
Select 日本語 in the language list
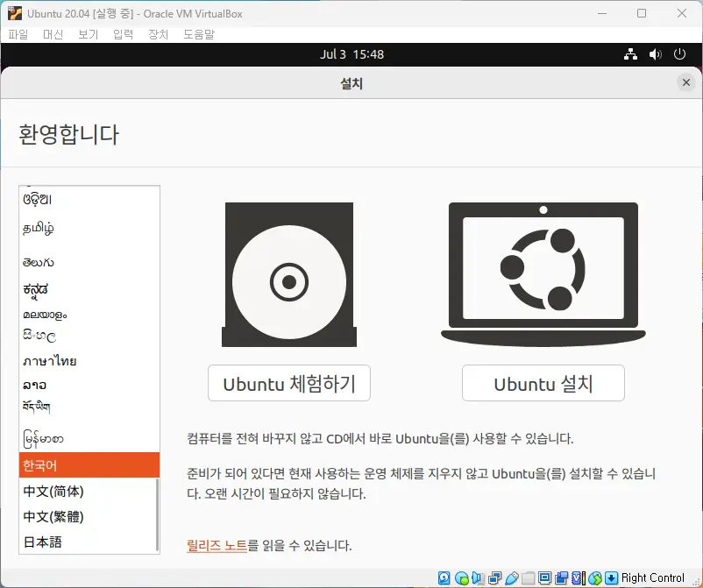point(89,542)
